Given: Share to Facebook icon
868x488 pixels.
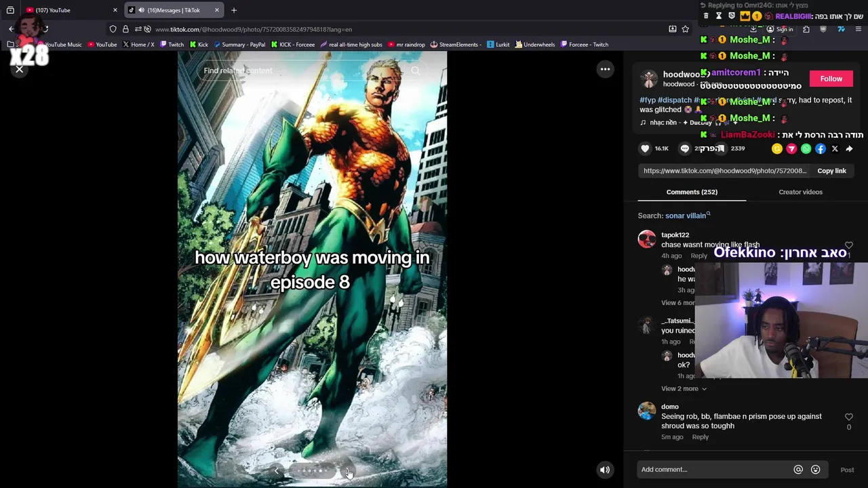Looking at the screenshot, I should point(821,148).
